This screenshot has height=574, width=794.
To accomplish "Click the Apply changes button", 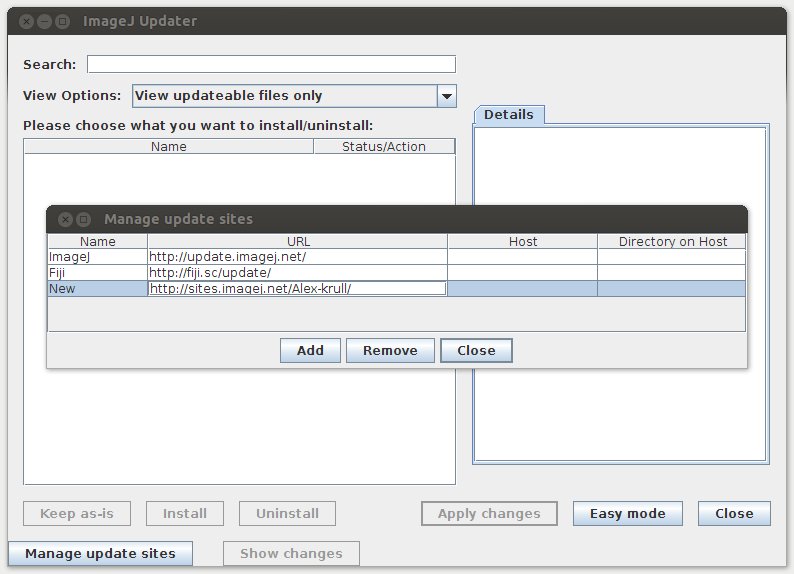I will (x=489, y=513).
